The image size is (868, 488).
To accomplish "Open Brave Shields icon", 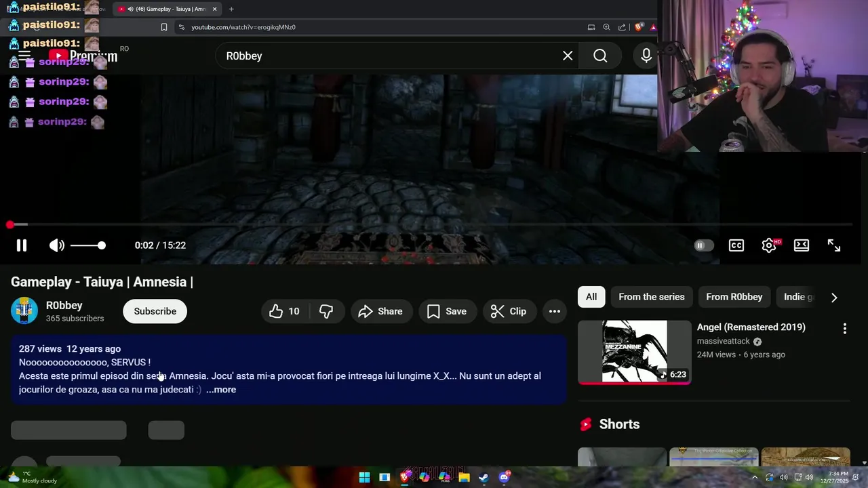I will pyautogui.click(x=638, y=27).
